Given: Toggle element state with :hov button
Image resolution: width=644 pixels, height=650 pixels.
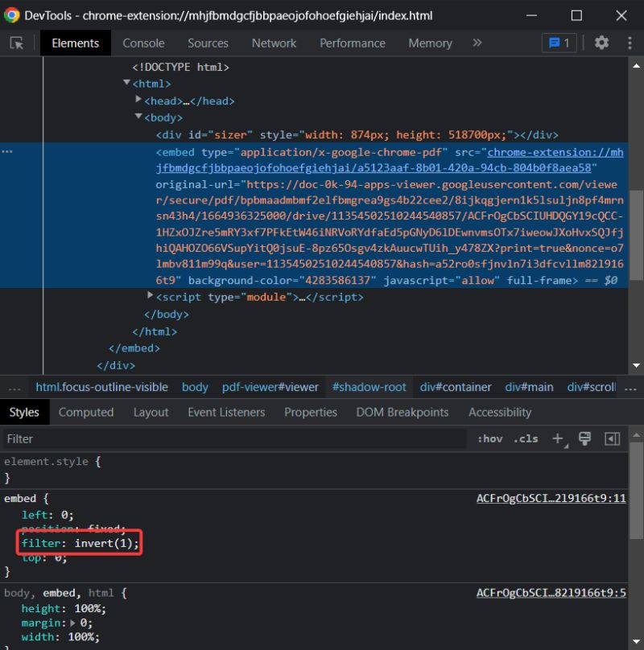Looking at the screenshot, I should (489, 438).
